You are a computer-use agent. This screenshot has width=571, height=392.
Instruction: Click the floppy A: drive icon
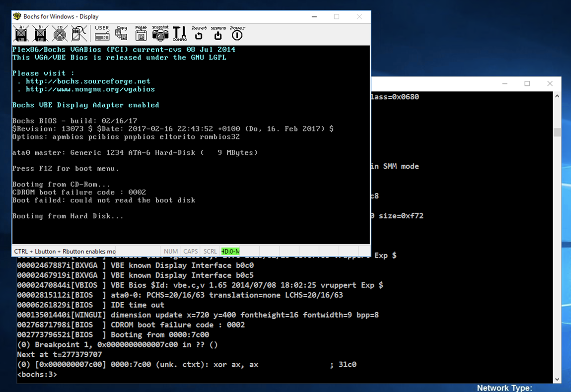(x=21, y=33)
